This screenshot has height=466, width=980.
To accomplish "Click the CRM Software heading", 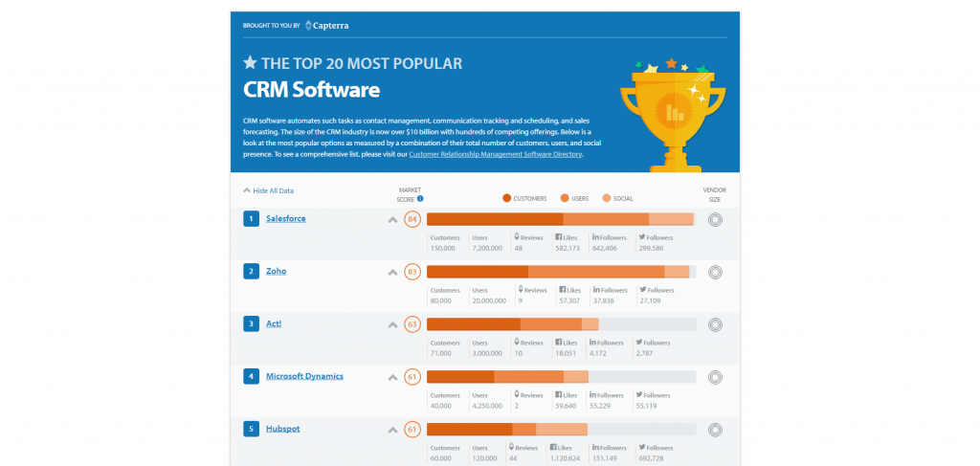I will tap(311, 90).
